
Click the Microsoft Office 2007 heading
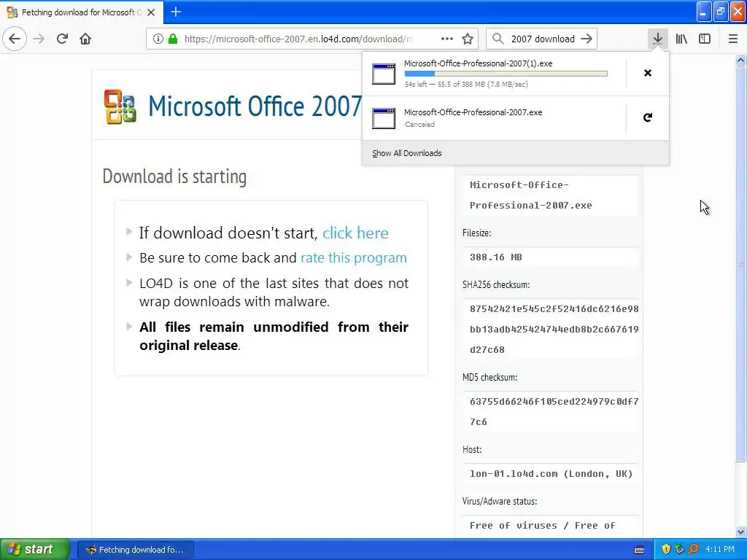coord(255,106)
